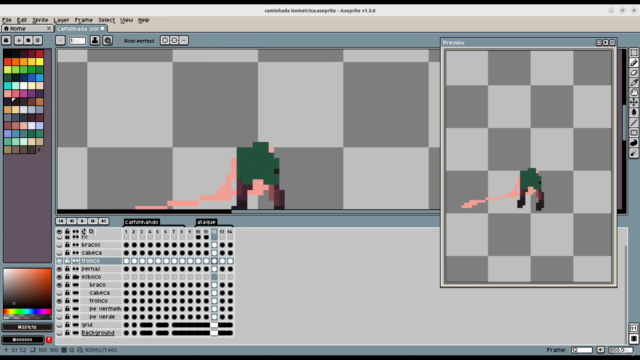Viewport: 640px width, 360px height.
Task: Select the Zoom tool in toolbox
Action: click(x=633, y=93)
